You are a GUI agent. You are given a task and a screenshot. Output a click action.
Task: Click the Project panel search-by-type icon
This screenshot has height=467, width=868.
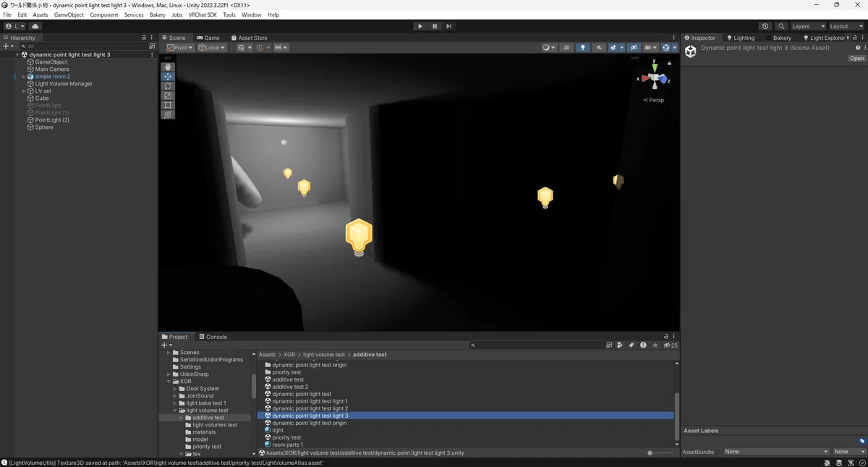click(620, 345)
